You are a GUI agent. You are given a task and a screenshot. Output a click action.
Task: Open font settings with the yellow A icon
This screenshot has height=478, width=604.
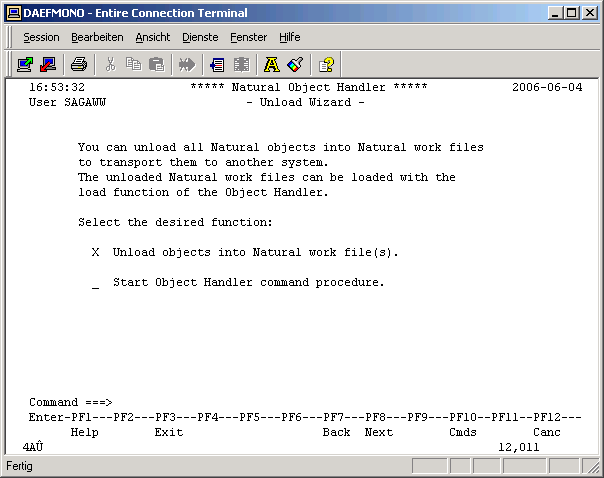(x=272, y=64)
